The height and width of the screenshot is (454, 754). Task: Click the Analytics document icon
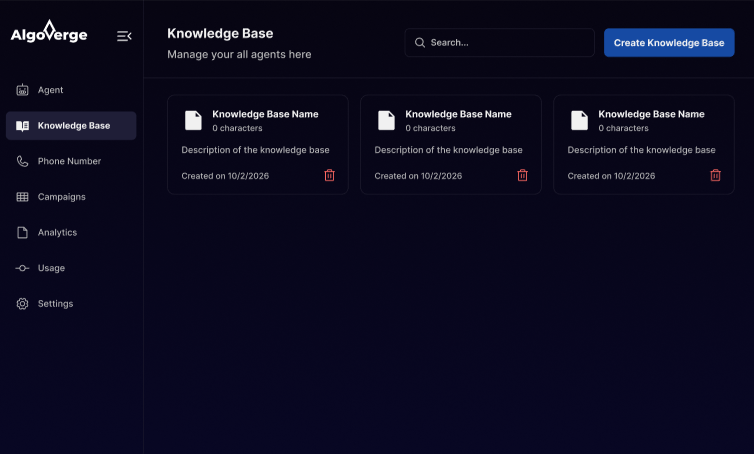tap(23, 232)
